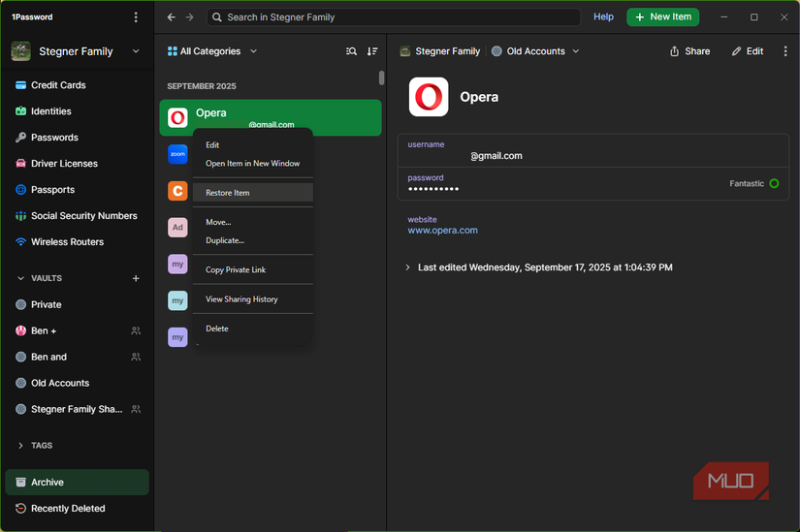Screen dimensions: 800x532
Task: Open item more-options menu beside Edit
Action: pyautogui.click(x=785, y=51)
